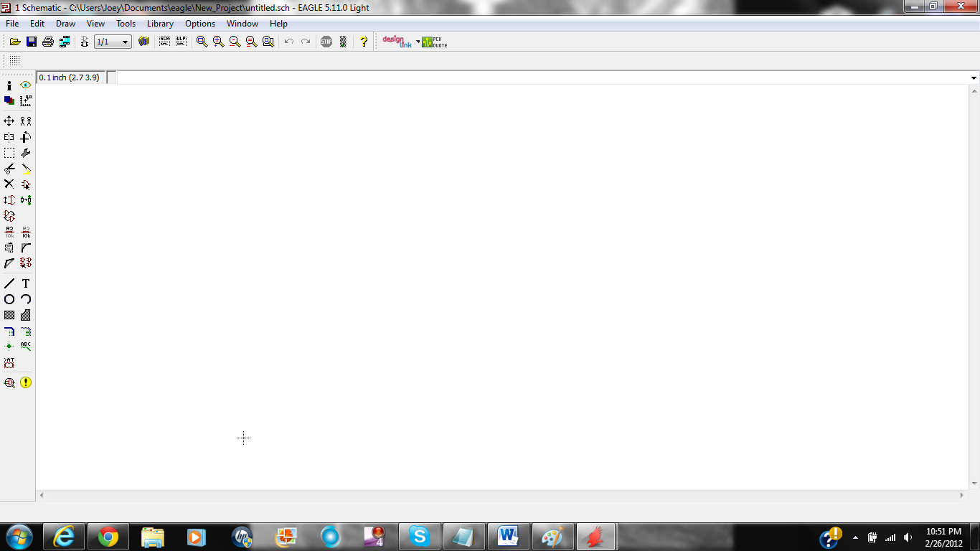
Task: Select the Name tool
Action: 9,232
